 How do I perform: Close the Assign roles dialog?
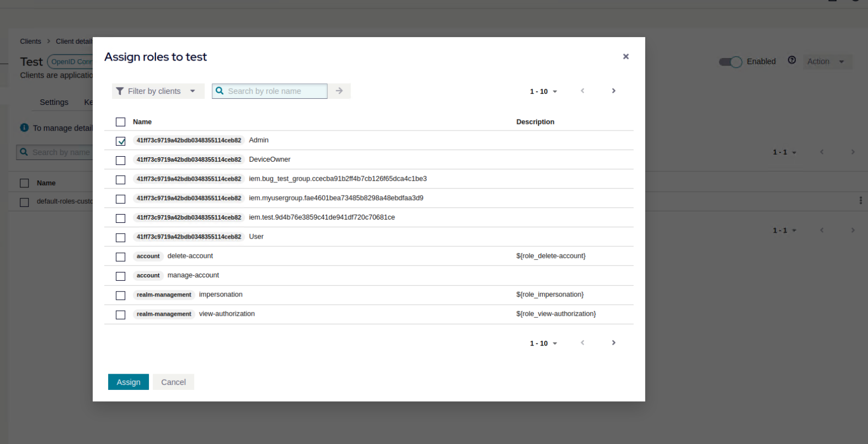point(626,56)
